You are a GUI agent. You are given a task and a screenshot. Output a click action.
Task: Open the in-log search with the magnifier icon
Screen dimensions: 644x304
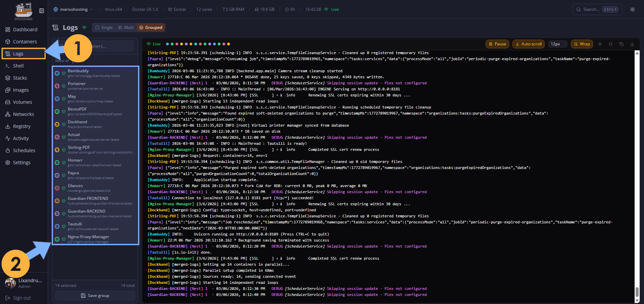click(611, 44)
